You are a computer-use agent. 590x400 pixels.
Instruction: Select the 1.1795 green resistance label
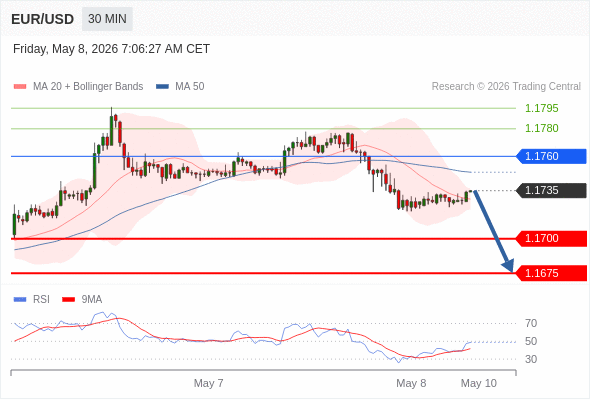point(541,108)
